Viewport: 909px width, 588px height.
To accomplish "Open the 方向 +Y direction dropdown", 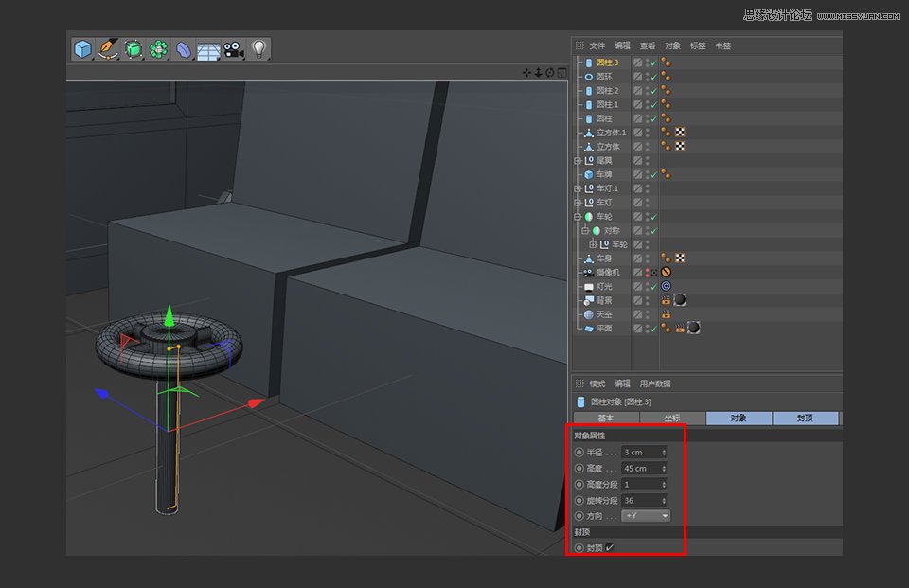I will pos(646,515).
